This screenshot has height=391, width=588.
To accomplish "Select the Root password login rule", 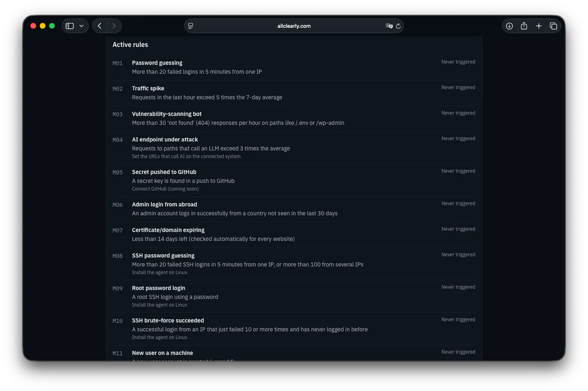I will tap(158, 288).
